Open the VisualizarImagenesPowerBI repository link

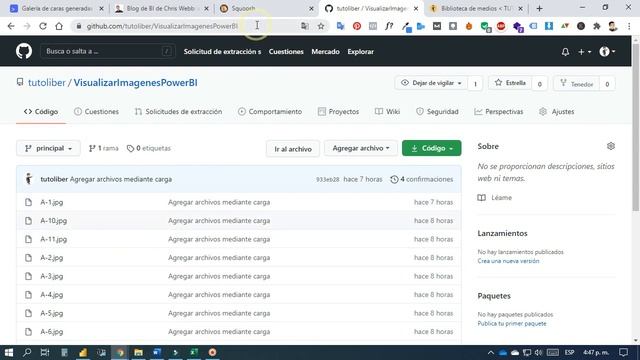point(136,83)
